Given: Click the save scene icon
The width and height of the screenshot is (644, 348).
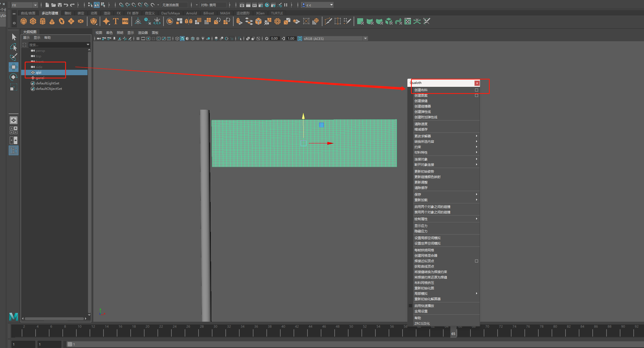Looking at the screenshot, I should click(x=60, y=5).
